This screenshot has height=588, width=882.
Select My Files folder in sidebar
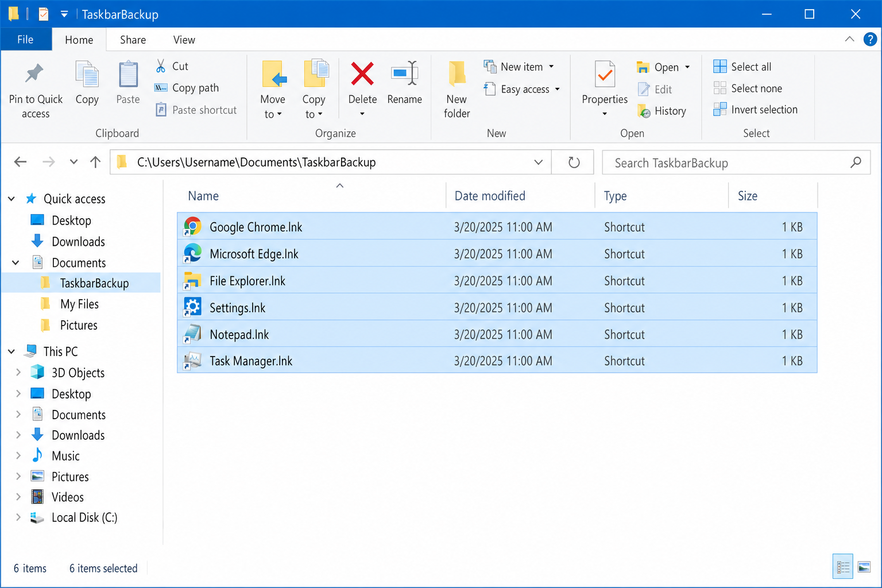(79, 304)
